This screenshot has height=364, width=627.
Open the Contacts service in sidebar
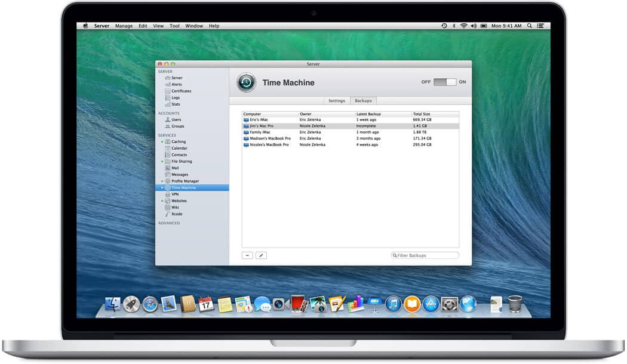click(x=176, y=155)
